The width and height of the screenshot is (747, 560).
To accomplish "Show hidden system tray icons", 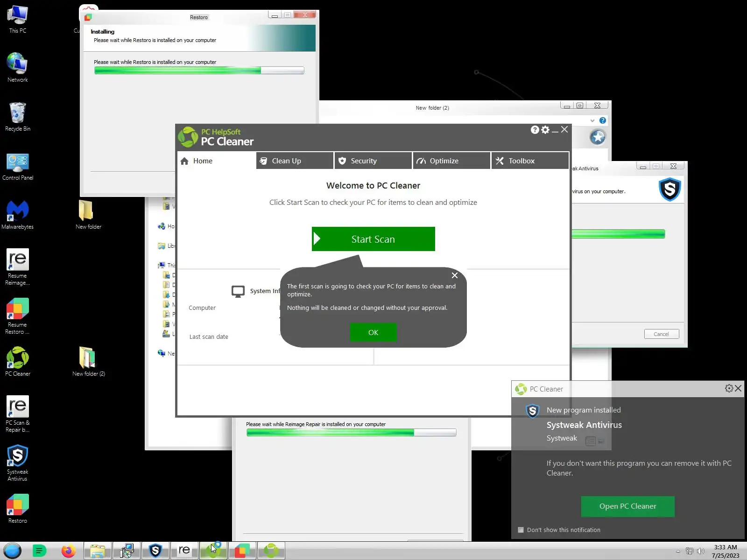I will (x=678, y=551).
